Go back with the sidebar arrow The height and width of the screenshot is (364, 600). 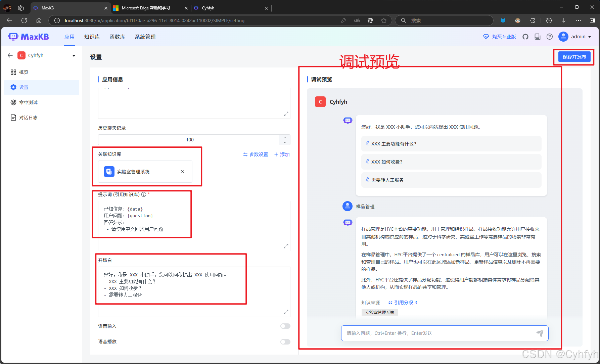point(10,55)
